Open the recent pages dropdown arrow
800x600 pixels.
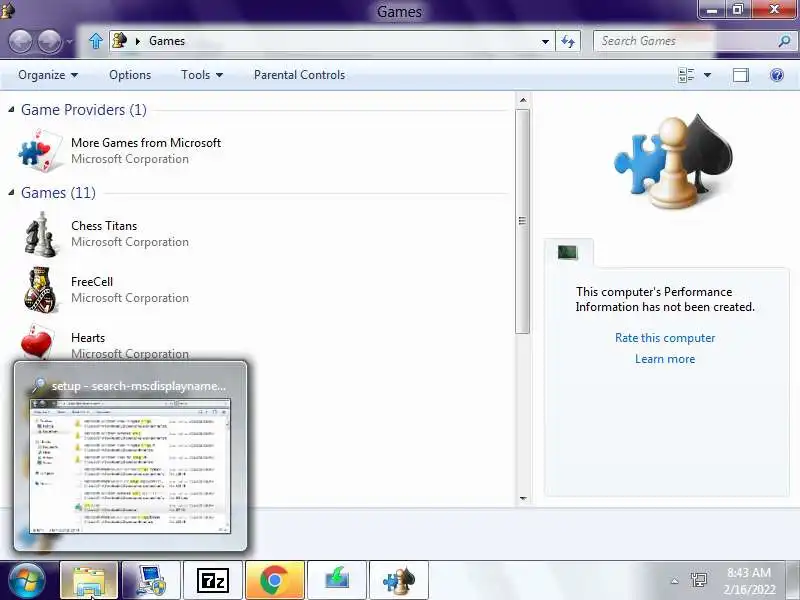pos(70,42)
